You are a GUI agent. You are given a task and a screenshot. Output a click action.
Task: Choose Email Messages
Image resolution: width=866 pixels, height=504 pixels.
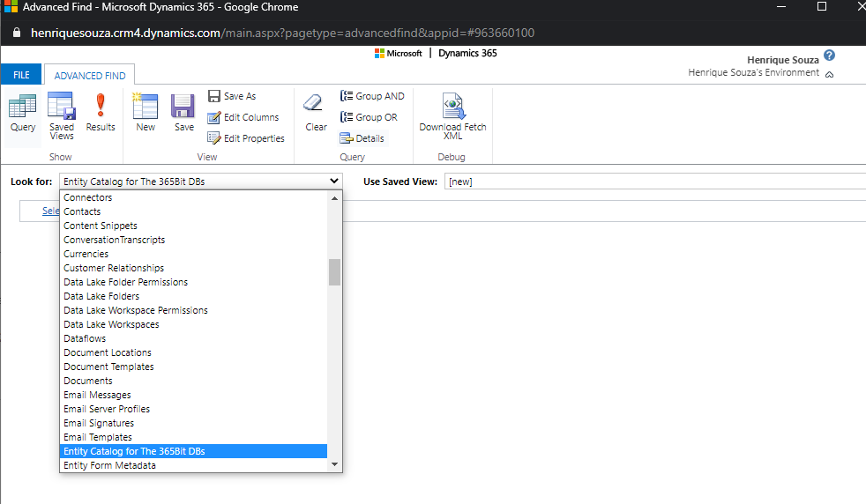pyautogui.click(x=193, y=395)
